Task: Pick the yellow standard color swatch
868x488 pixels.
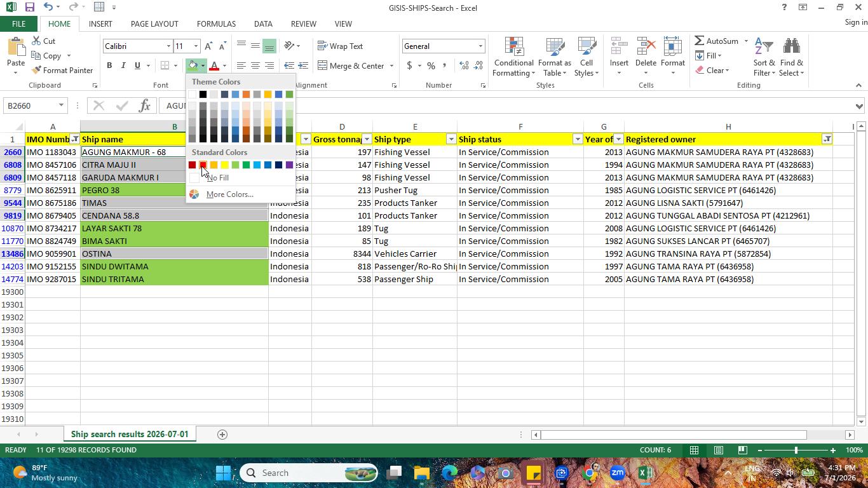Action: (x=224, y=165)
